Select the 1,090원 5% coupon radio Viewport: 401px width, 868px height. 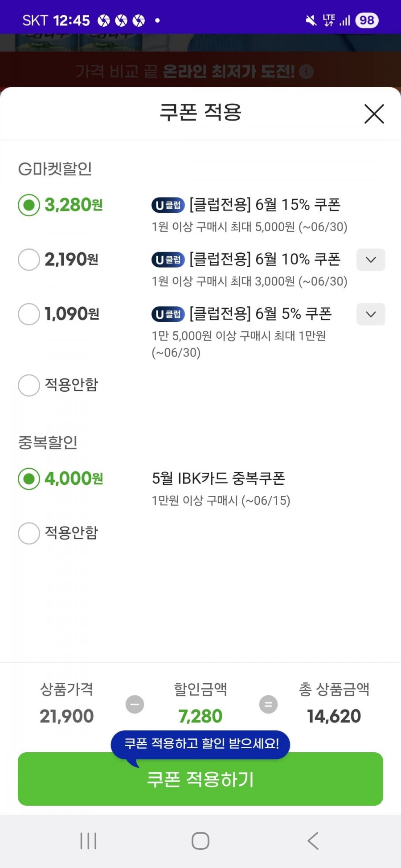click(x=29, y=314)
